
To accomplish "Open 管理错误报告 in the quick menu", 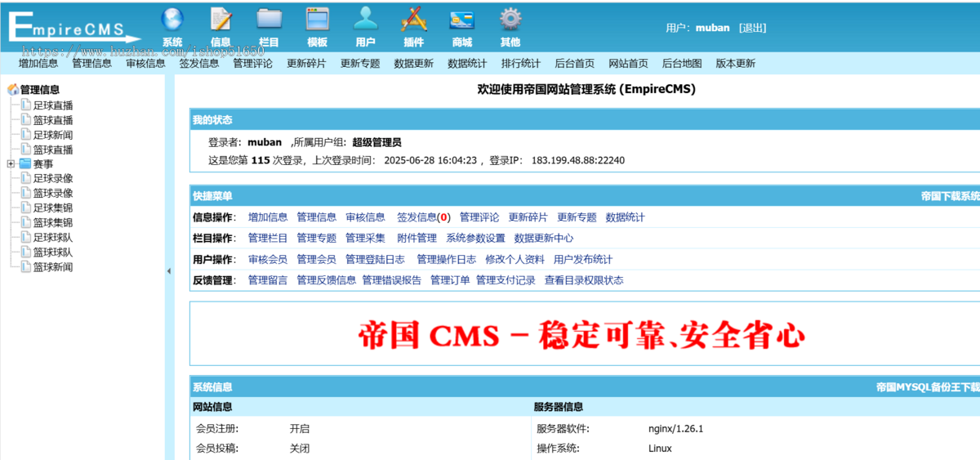I will [392, 280].
